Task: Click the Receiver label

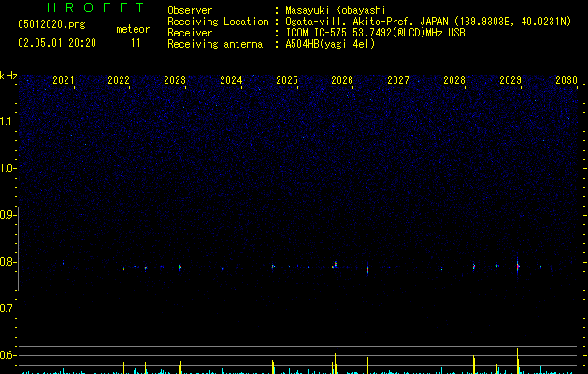Action: tap(190, 33)
